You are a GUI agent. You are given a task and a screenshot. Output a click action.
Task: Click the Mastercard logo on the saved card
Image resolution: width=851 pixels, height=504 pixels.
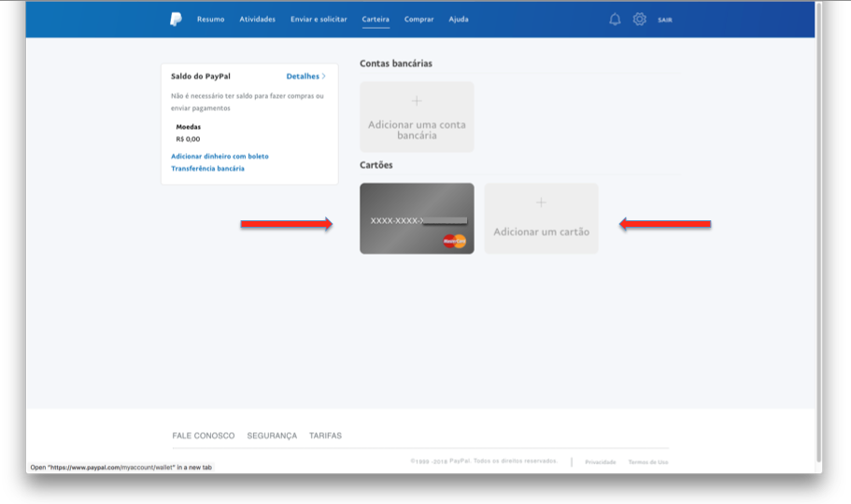pyautogui.click(x=454, y=241)
